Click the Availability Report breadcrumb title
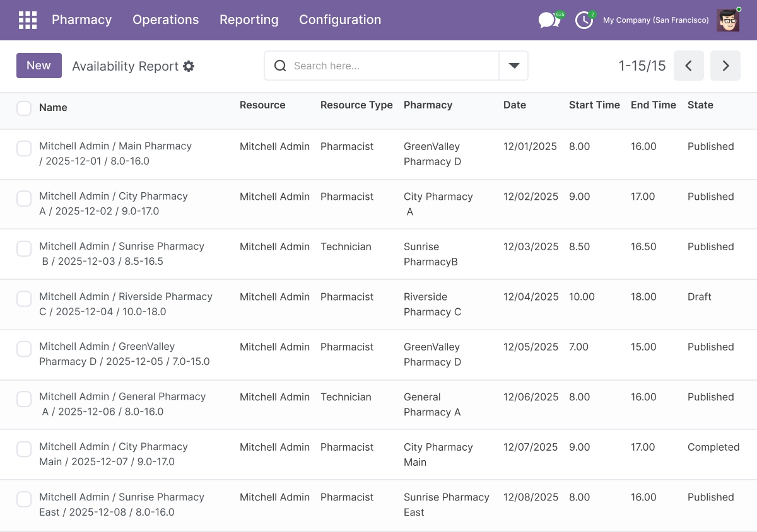 click(x=126, y=66)
